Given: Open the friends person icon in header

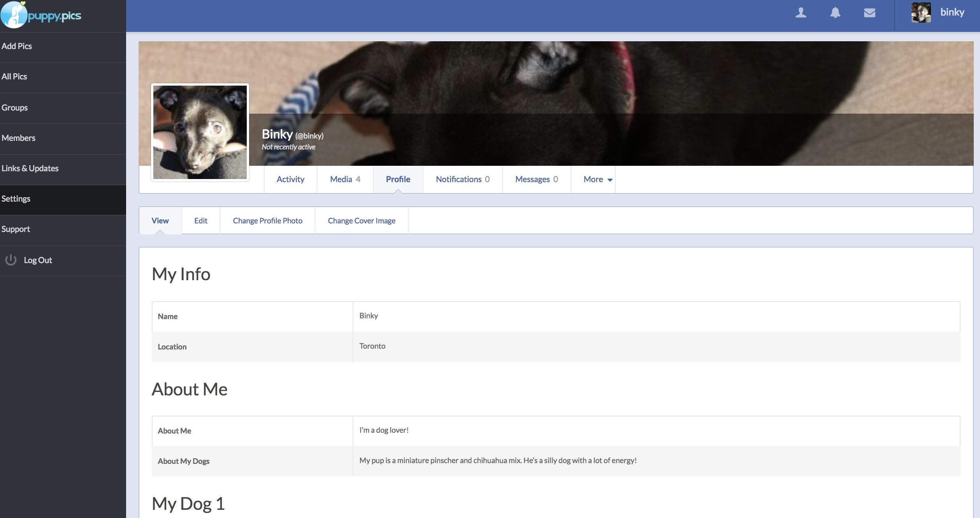Looking at the screenshot, I should coord(801,13).
